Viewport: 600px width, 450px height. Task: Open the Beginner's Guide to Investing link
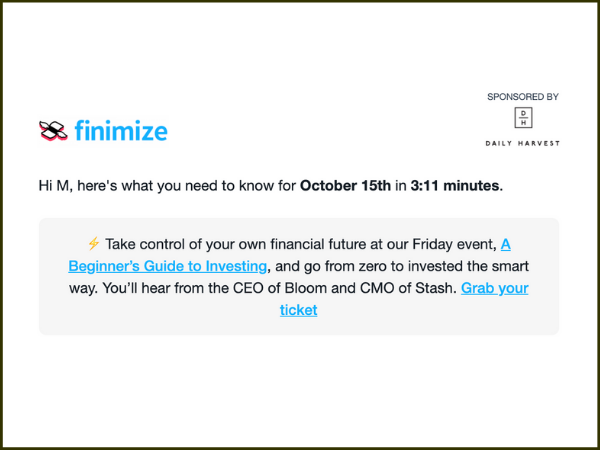point(168,266)
